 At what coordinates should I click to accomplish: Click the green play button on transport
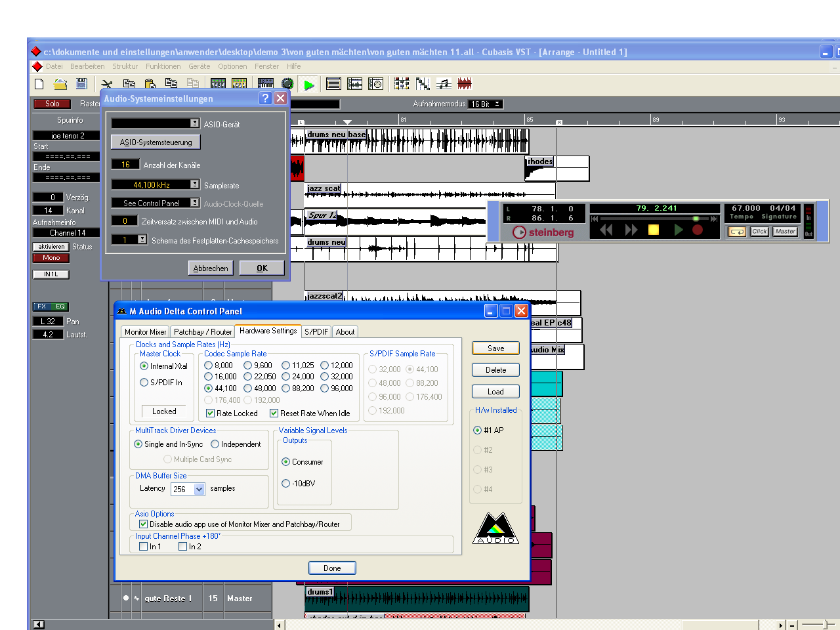point(679,230)
